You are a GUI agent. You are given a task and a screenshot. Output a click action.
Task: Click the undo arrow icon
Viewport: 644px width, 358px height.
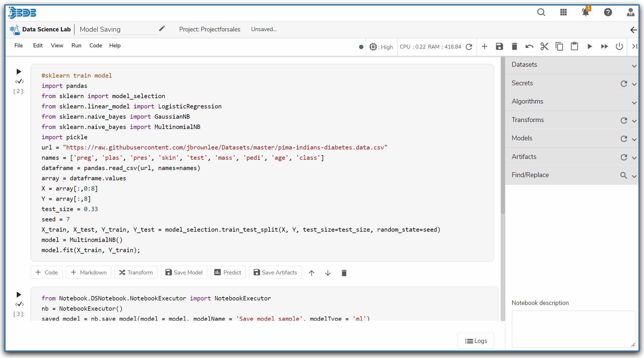click(529, 46)
